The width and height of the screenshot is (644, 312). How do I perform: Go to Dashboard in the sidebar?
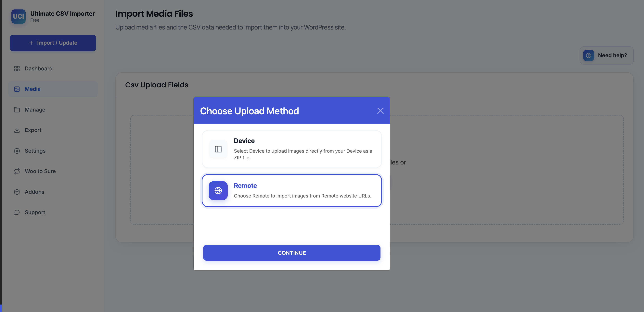[53, 69]
